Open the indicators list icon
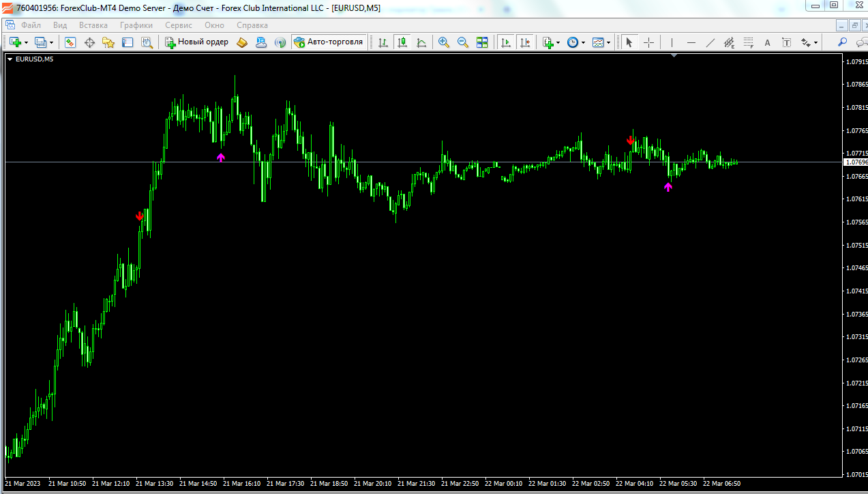Viewport: 868px width, 494px height. [x=548, y=42]
